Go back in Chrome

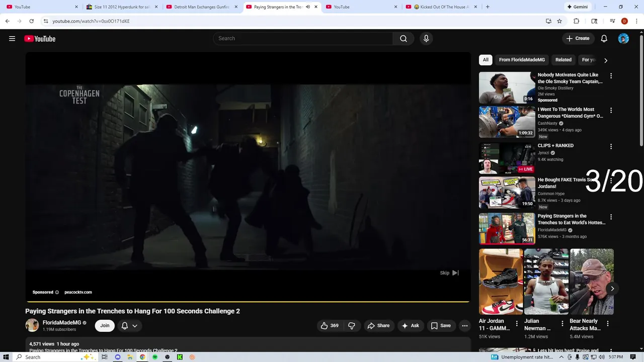[x=8, y=21]
